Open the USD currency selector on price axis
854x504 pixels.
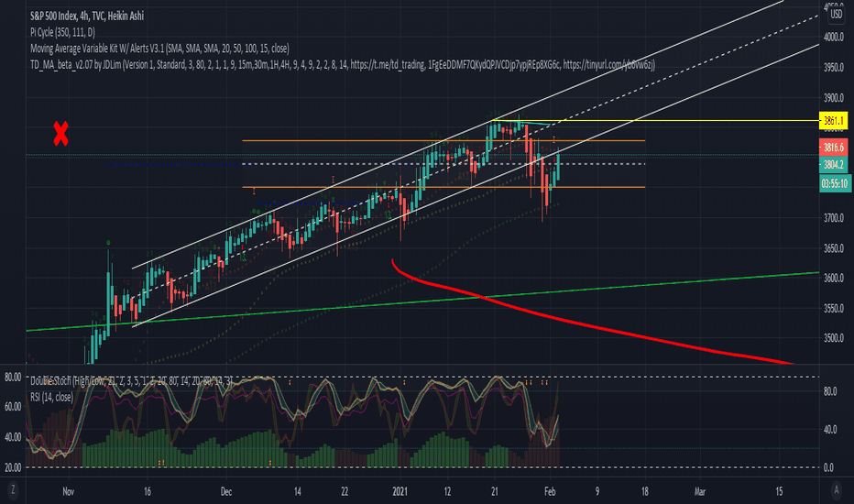click(836, 15)
